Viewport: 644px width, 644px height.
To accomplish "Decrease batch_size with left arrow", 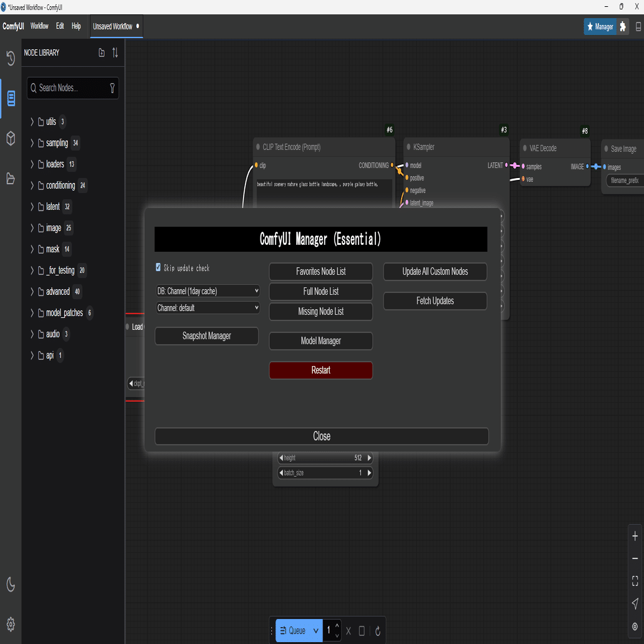I will click(x=281, y=473).
